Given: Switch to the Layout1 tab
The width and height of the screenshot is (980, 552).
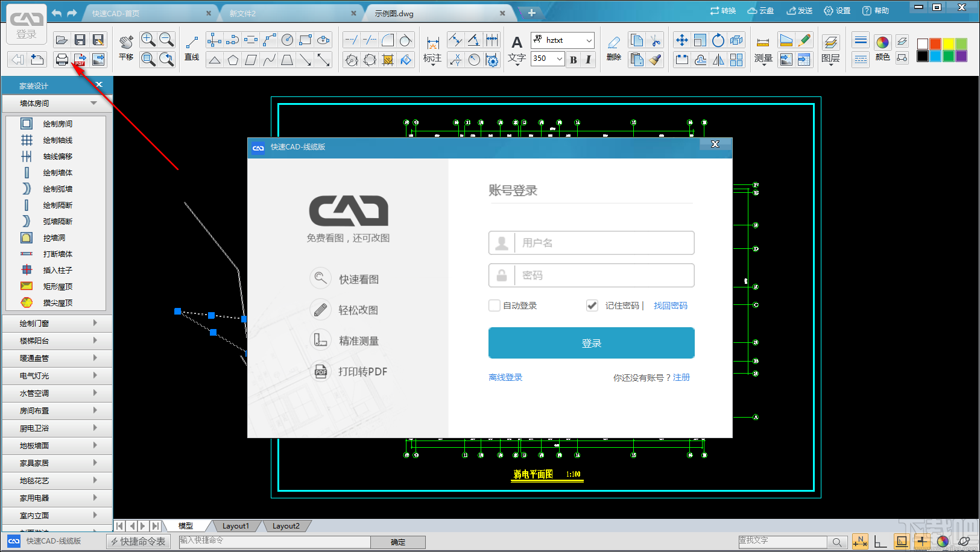Looking at the screenshot, I should 235,525.
